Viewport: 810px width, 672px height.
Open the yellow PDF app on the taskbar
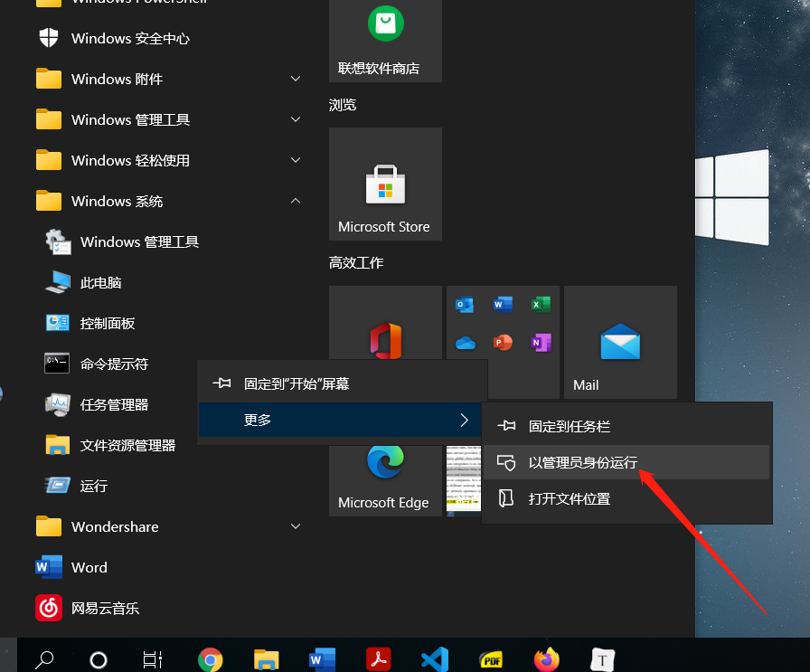click(491, 660)
